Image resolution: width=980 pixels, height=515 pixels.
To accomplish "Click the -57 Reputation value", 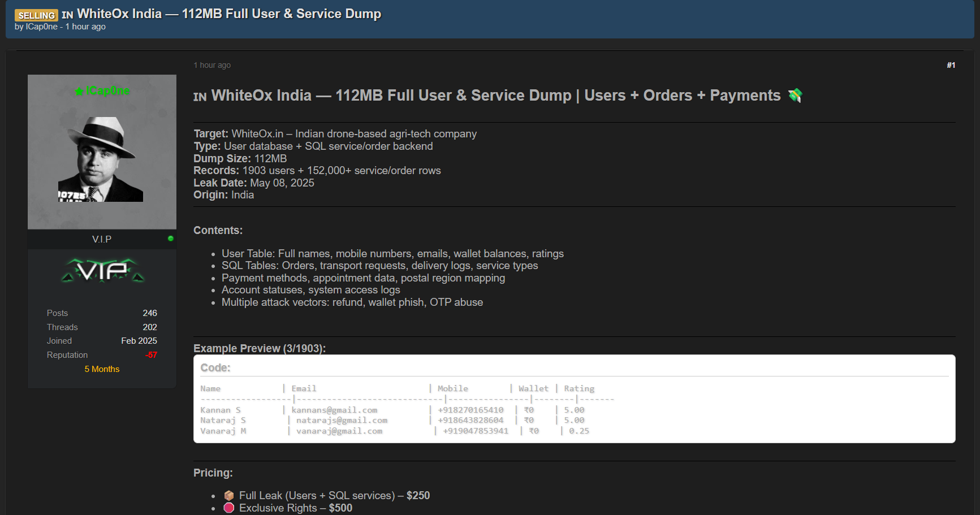I will (151, 355).
